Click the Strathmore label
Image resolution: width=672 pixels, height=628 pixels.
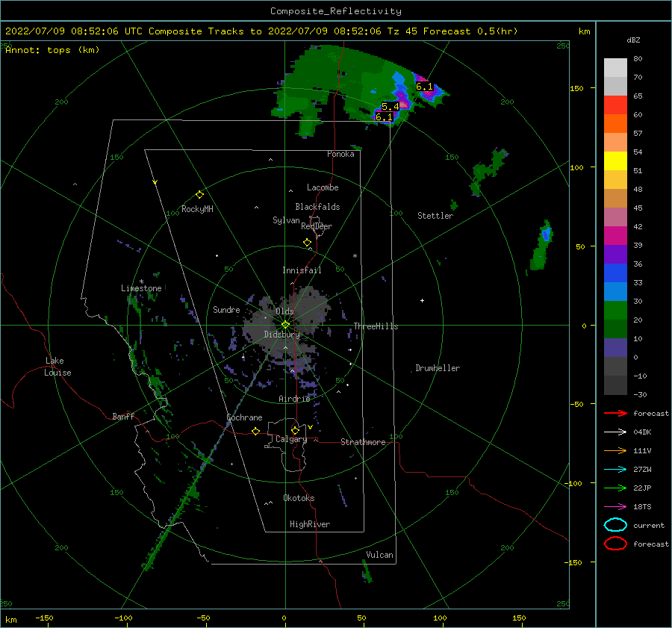[x=363, y=442]
